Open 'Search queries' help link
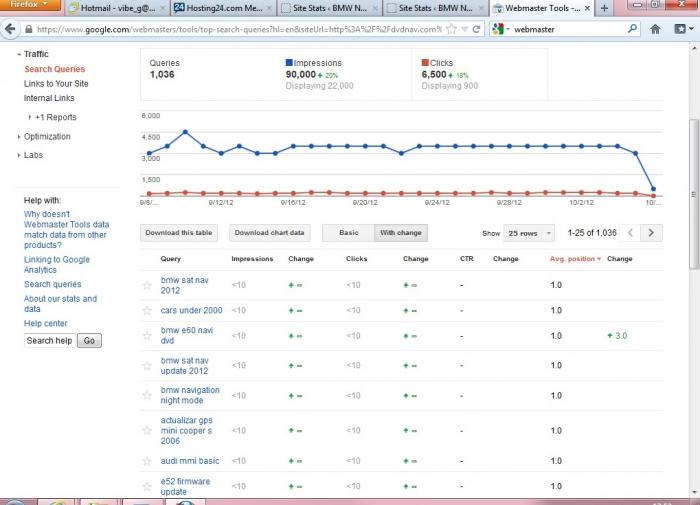The image size is (700, 505). tap(53, 284)
